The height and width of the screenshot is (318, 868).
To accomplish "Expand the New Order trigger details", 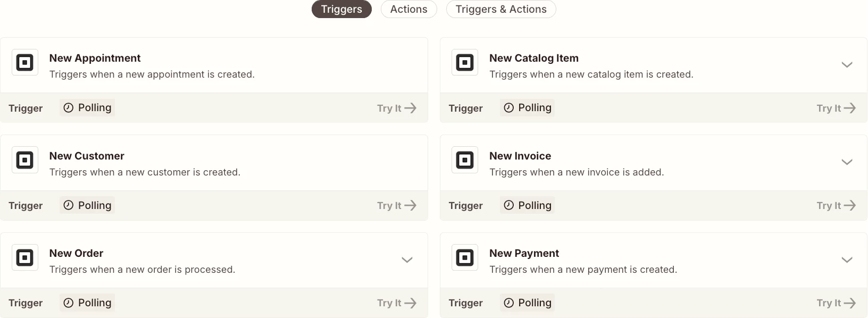I will (407, 260).
